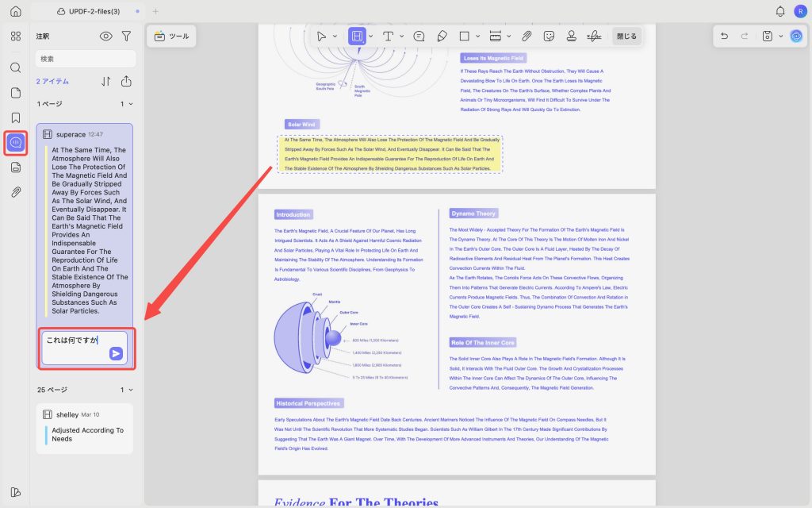Viewport: 812px width, 508px height.
Task: Click the stamp tool icon
Action: [x=571, y=36]
